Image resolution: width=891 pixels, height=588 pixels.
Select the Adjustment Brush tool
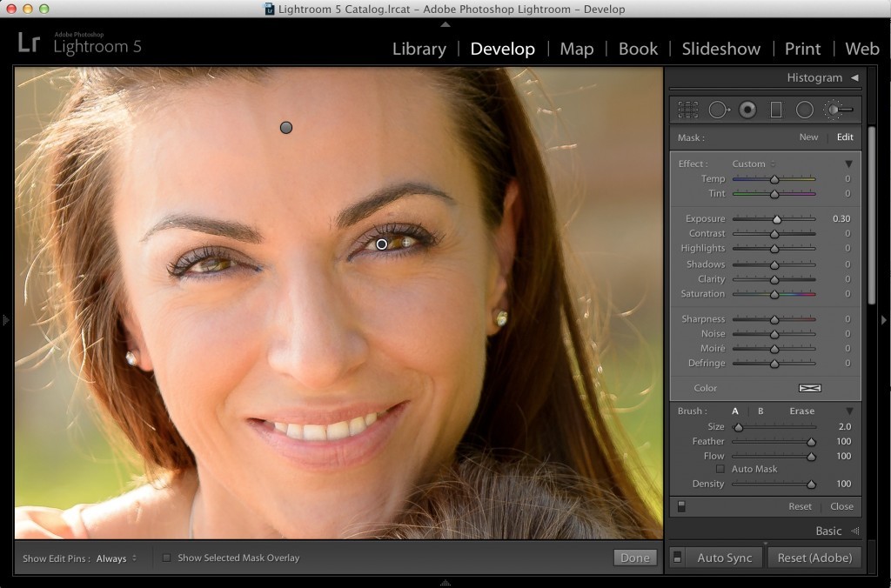click(838, 110)
